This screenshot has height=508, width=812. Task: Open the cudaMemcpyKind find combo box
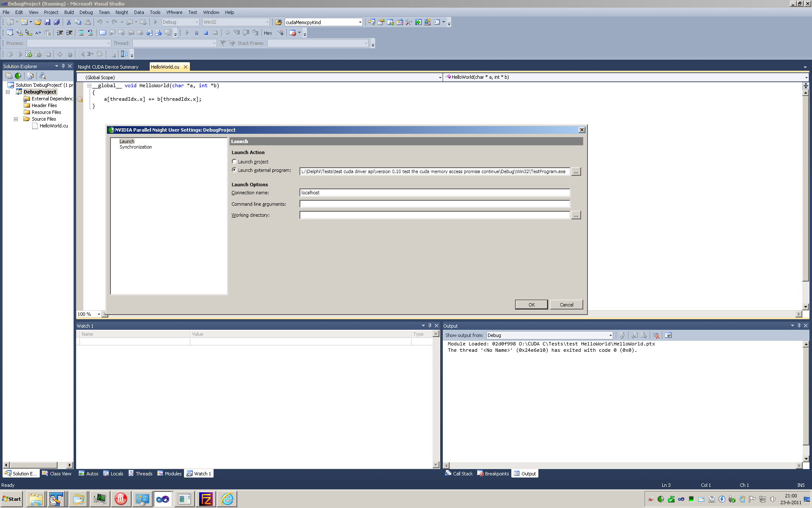pyautogui.click(x=360, y=22)
